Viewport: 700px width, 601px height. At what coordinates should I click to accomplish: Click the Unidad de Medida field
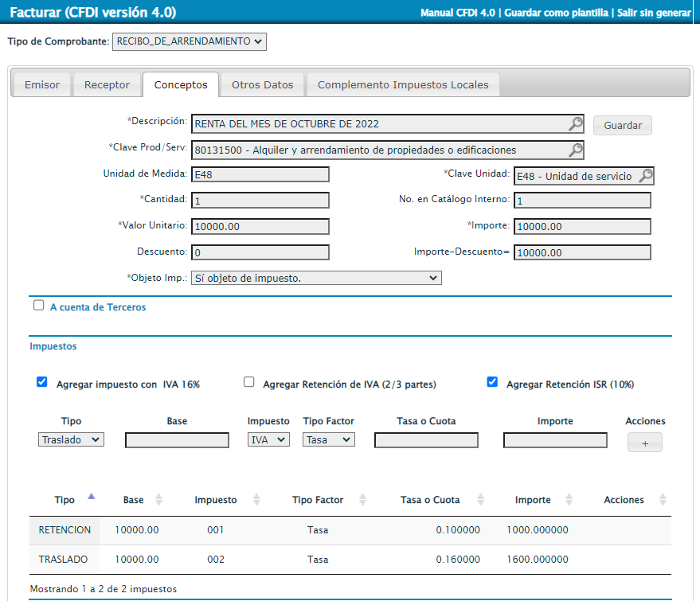(x=260, y=174)
